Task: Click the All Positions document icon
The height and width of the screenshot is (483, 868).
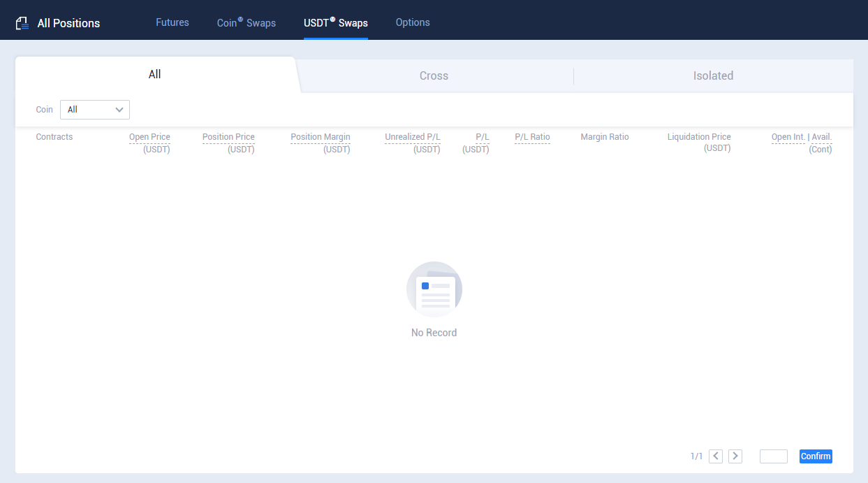Action: 22,23
